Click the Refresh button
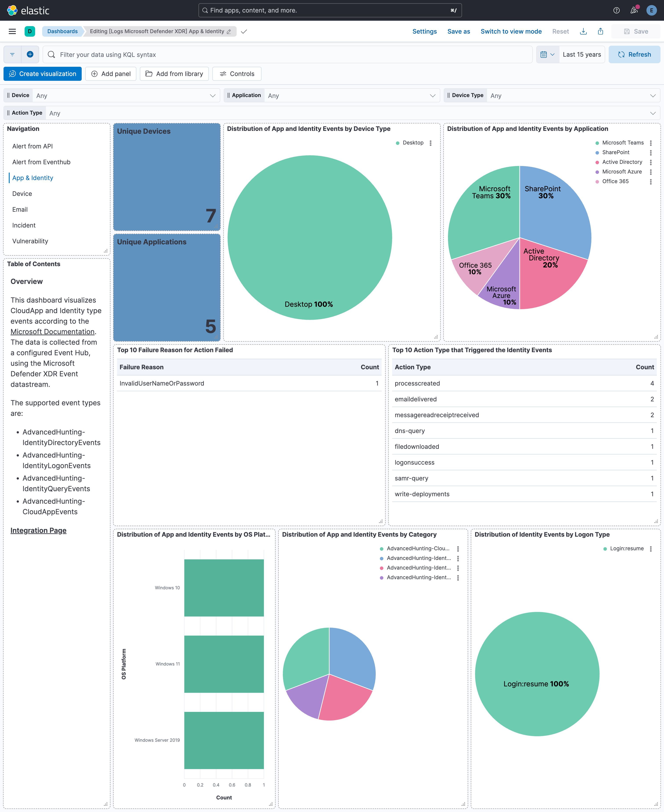664x812 pixels. 634,54
